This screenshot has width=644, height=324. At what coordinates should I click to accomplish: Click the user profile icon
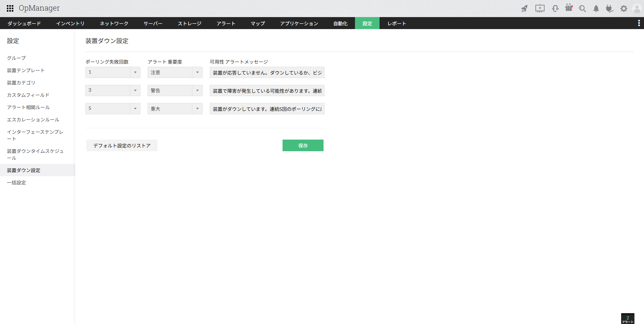point(637,8)
